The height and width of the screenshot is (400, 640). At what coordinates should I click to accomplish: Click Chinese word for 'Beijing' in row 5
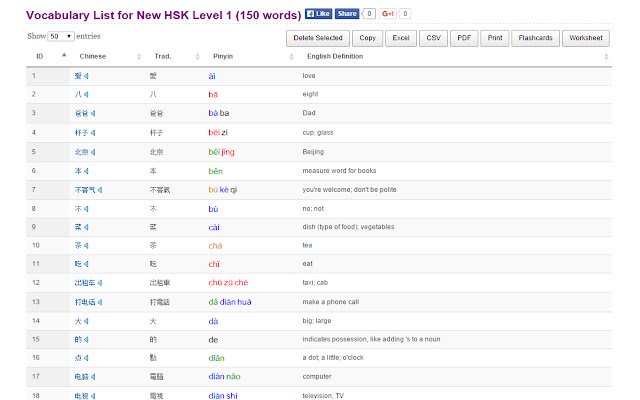click(82, 152)
